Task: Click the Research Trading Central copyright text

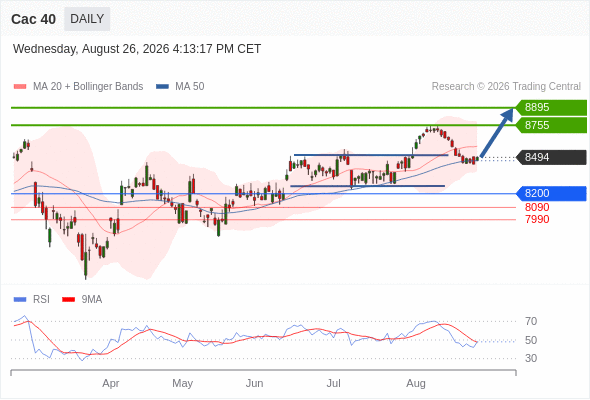Action: tap(506, 87)
